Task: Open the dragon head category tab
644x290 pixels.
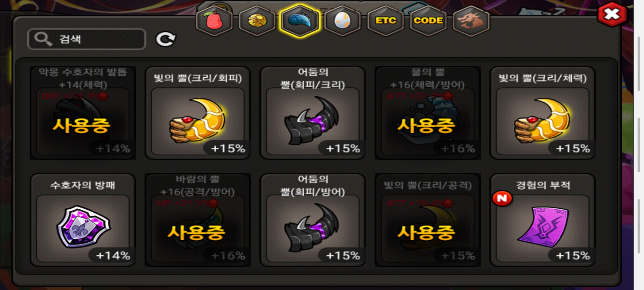Action: 471,21
